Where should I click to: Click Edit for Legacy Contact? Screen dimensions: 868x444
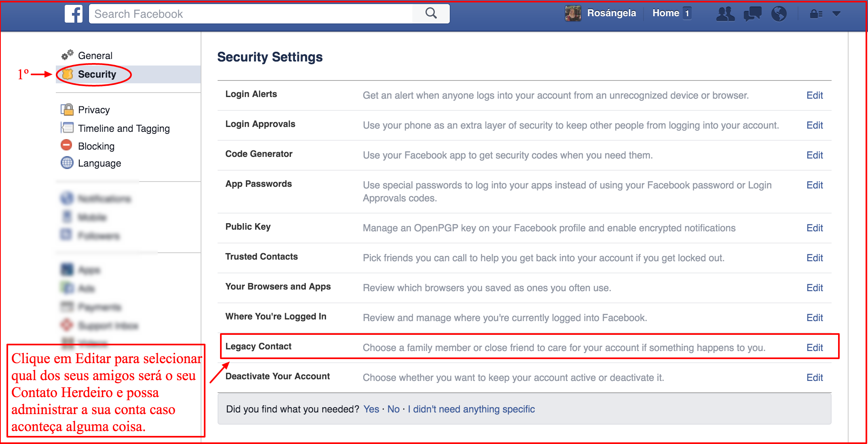[x=814, y=348]
